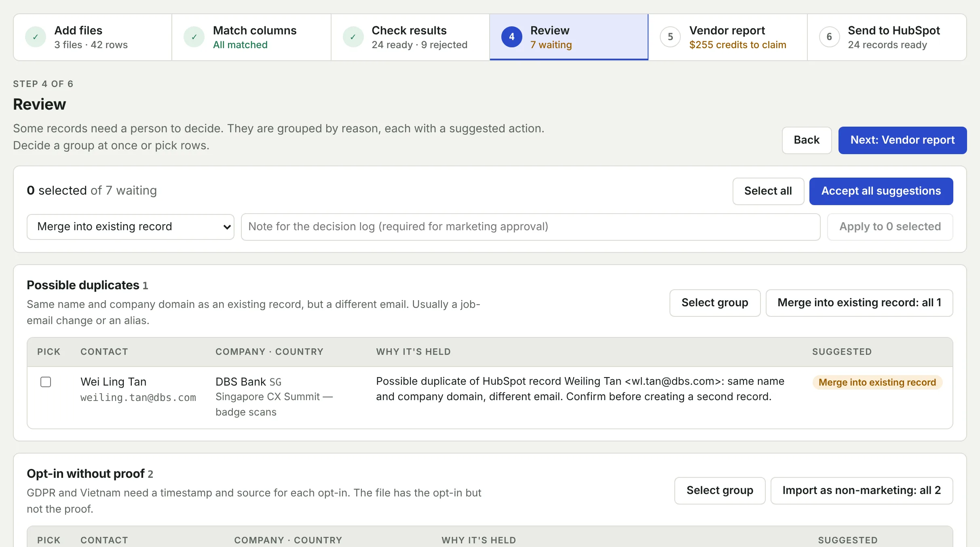Click the Wei Ling Tan contact name
980x547 pixels.
point(113,382)
